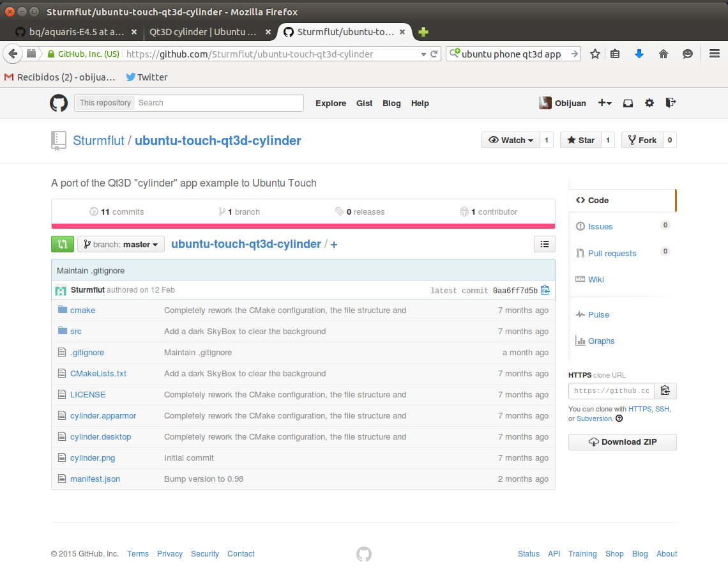Click the repository search input field
This screenshot has width=728, height=568.
point(218,103)
